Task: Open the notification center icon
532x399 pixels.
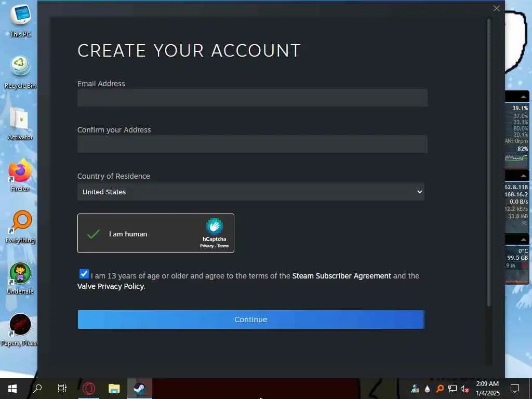Action: tap(515, 389)
